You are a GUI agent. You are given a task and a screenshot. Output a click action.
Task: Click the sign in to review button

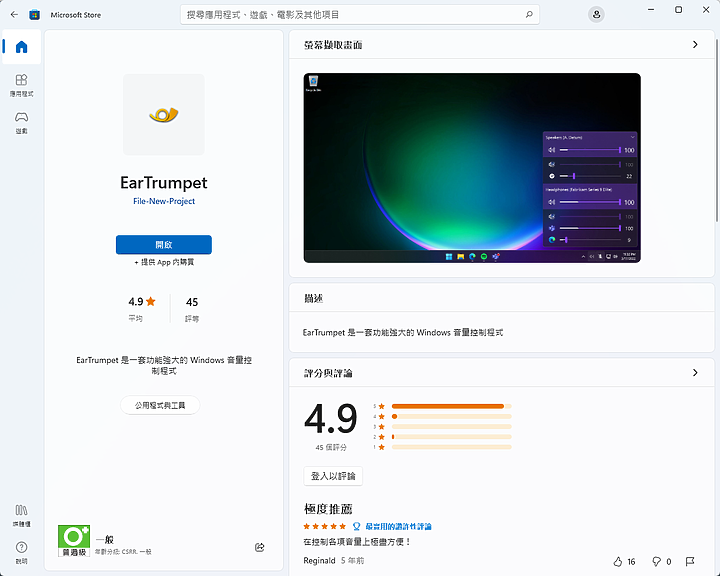(333, 476)
